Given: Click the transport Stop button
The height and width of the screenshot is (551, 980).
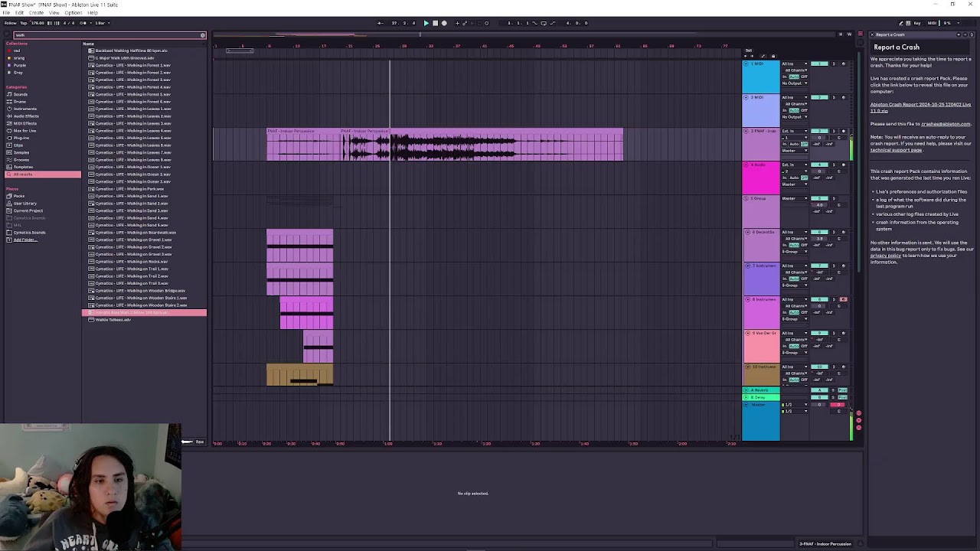Looking at the screenshot, I should pos(435,23).
